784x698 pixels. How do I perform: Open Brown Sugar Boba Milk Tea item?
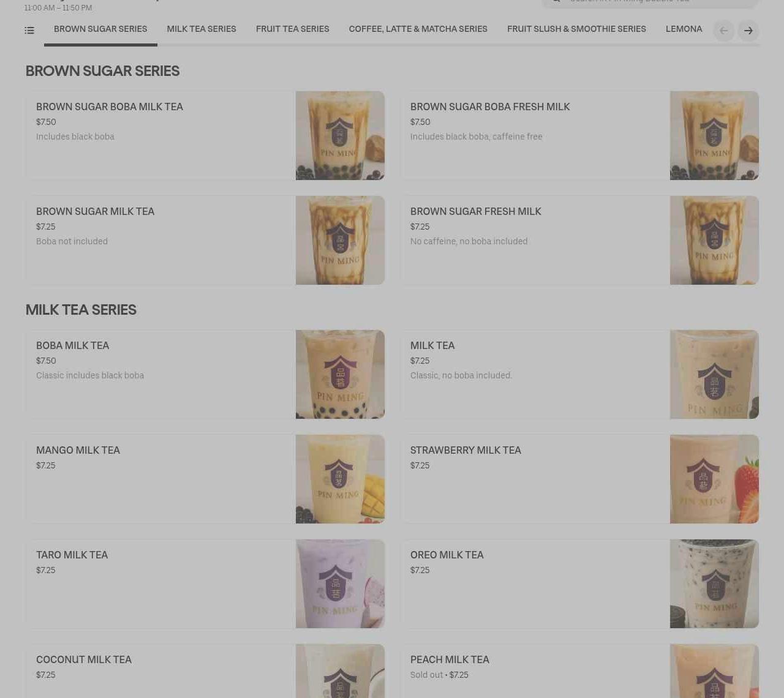pos(205,135)
